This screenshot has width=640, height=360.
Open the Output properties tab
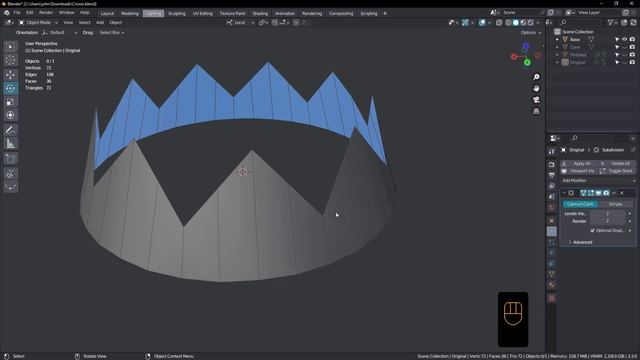coord(552,175)
